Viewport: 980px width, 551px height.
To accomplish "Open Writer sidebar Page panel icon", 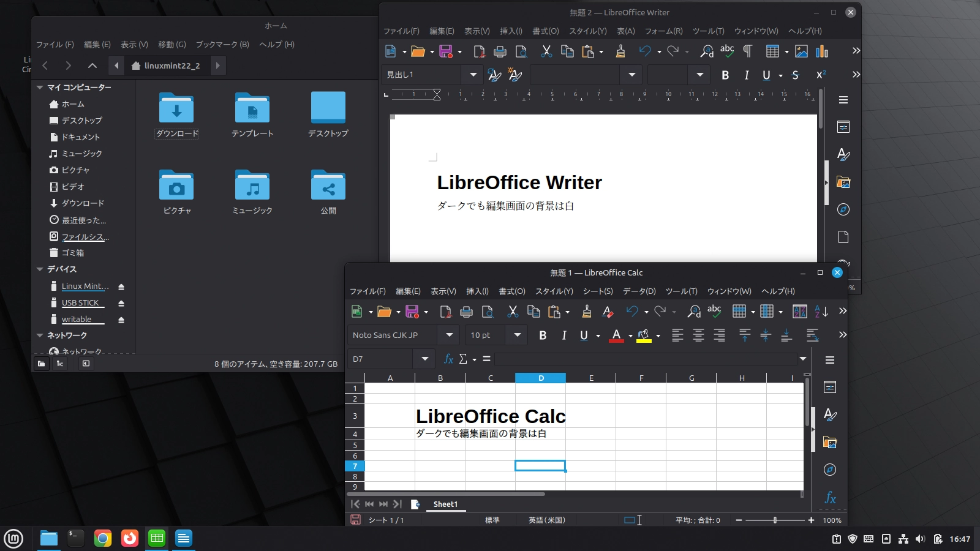I will coord(843,237).
